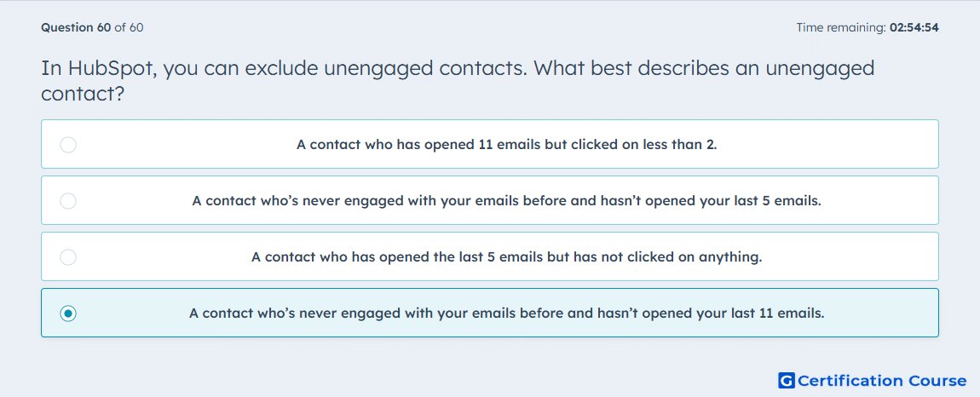The width and height of the screenshot is (980, 397).
Task: Pick radio for 'has not clicked on anything'
Action: 68,257
